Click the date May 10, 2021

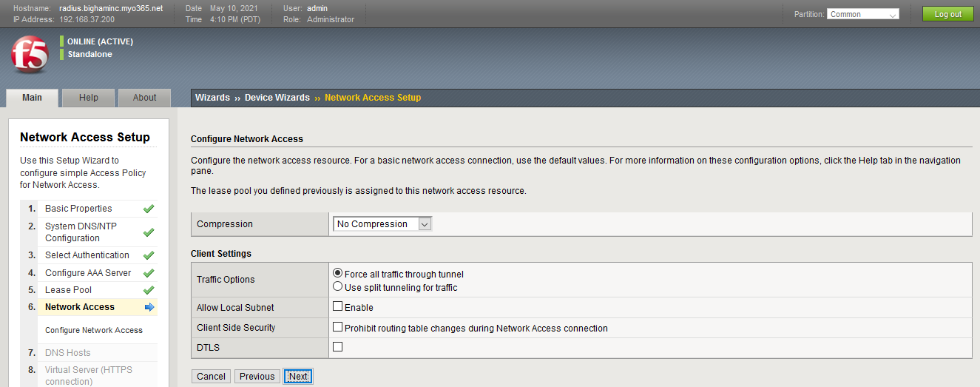[x=234, y=8]
